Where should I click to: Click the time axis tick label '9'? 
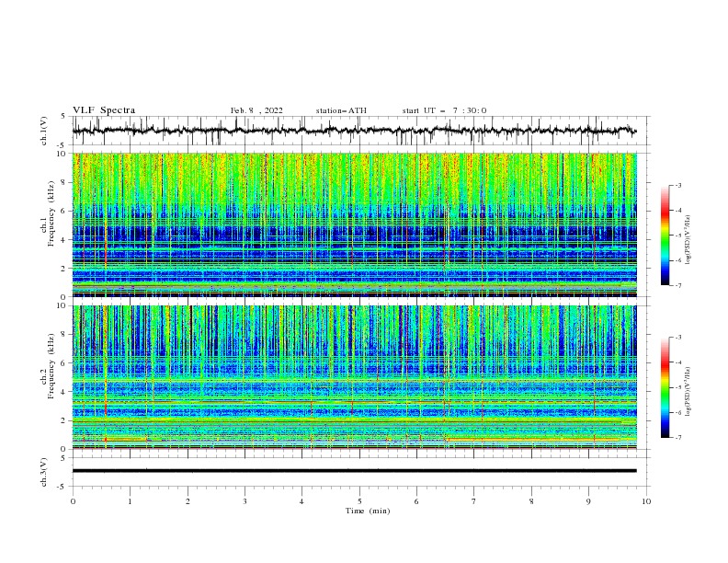click(588, 501)
